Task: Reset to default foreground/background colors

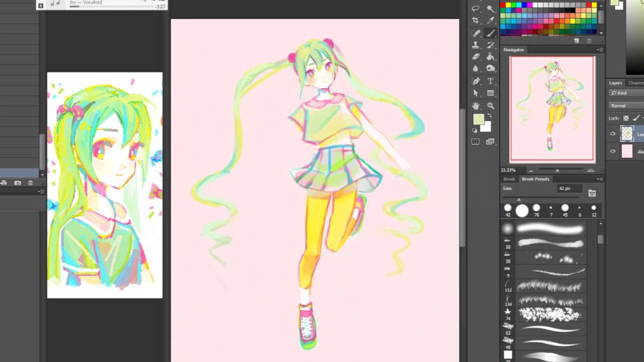Action: [x=474, y=130]
